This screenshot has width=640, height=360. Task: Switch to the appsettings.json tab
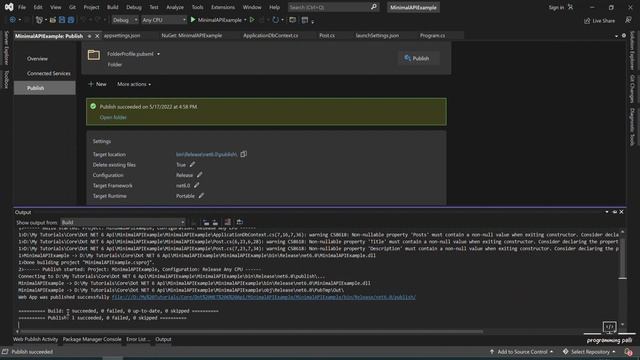pyautogui.click(x=122, y=36)
